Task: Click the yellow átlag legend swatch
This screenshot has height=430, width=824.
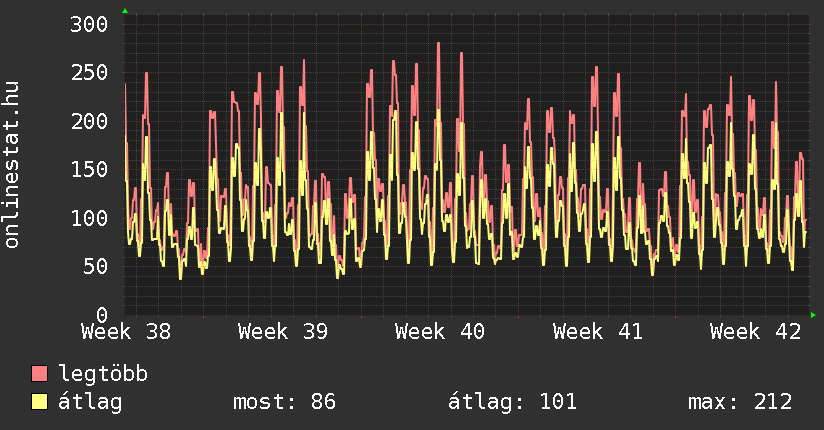Action: click(39, 402)
